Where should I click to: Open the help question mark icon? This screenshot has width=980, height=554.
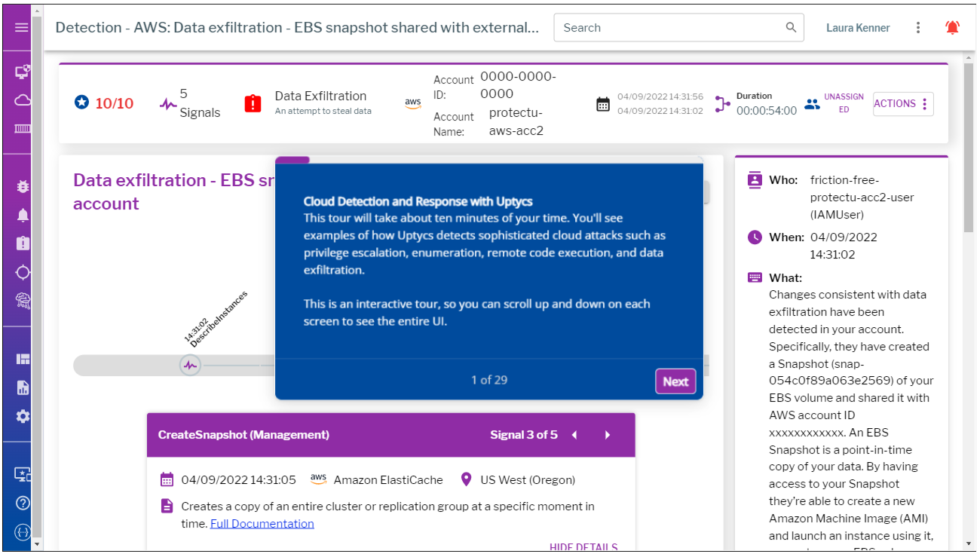[x=23, y=503]
